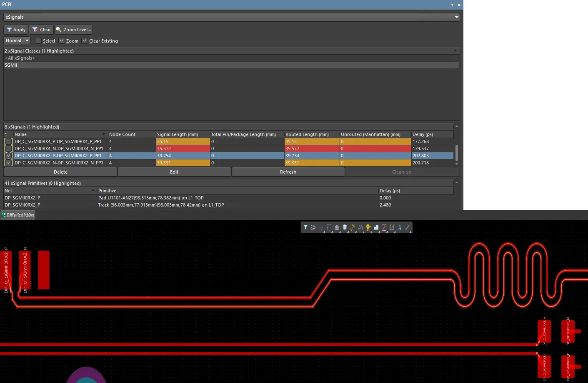The width and height of the screenshot is (588, 383).
Task: Click the Total Pin/Package Length column header
Action: tap(247, 134)
